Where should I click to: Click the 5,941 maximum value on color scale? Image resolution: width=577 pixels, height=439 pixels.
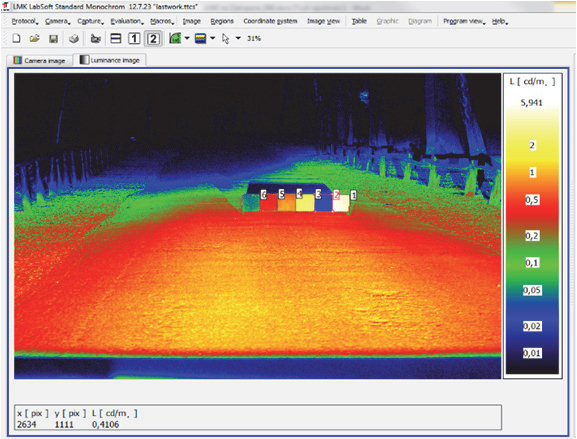[x=531, y=103]
